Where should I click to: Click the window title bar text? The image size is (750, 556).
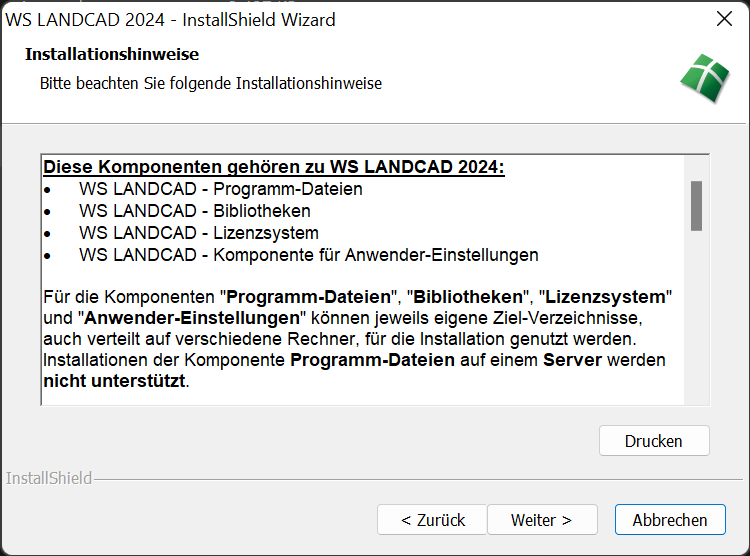171,20
